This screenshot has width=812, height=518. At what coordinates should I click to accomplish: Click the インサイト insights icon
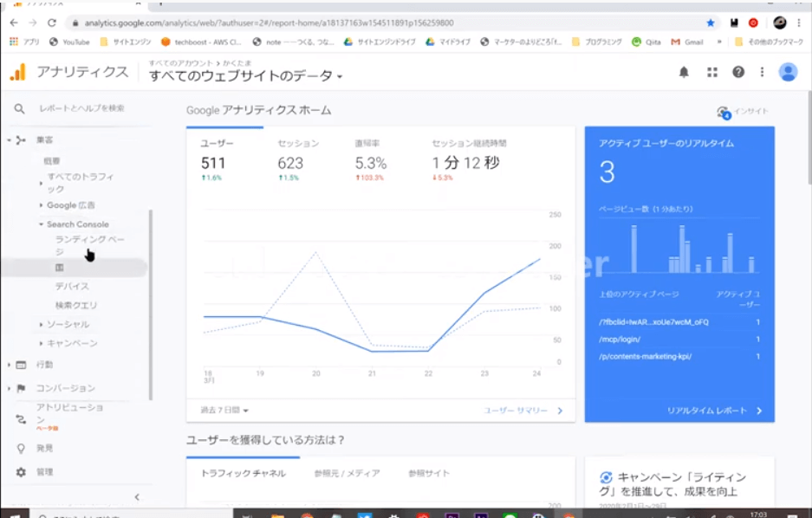[x=724, y=112]
